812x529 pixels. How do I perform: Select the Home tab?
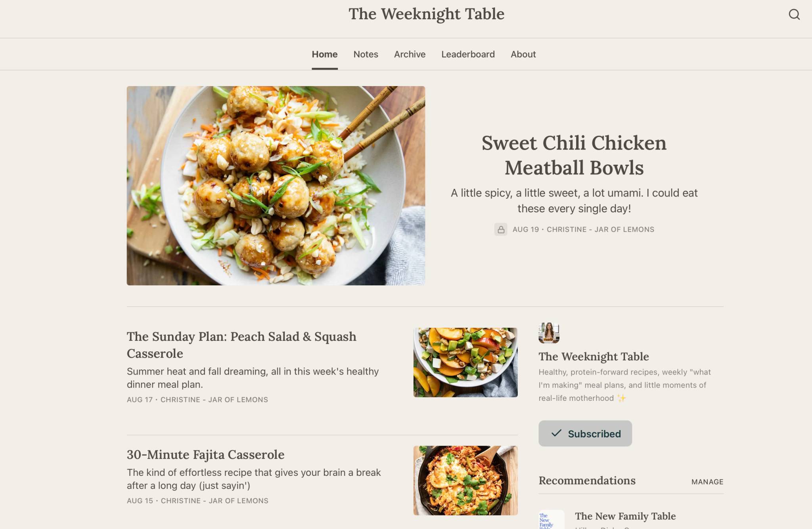[324, 54]
